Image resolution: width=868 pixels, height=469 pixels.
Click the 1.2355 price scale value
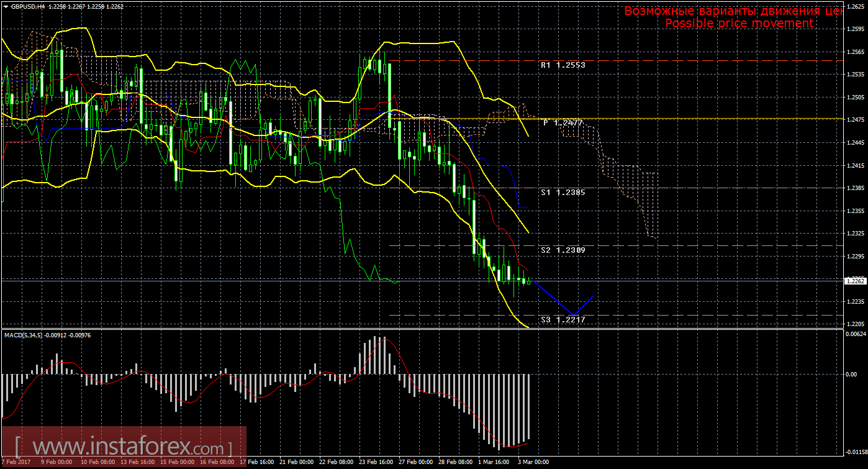point(854,211)
